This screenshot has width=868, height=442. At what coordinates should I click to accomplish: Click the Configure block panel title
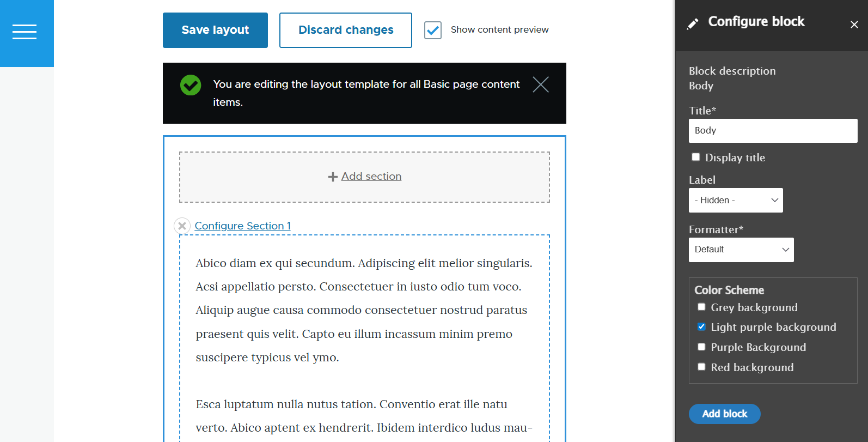click(x=756, y=21)
